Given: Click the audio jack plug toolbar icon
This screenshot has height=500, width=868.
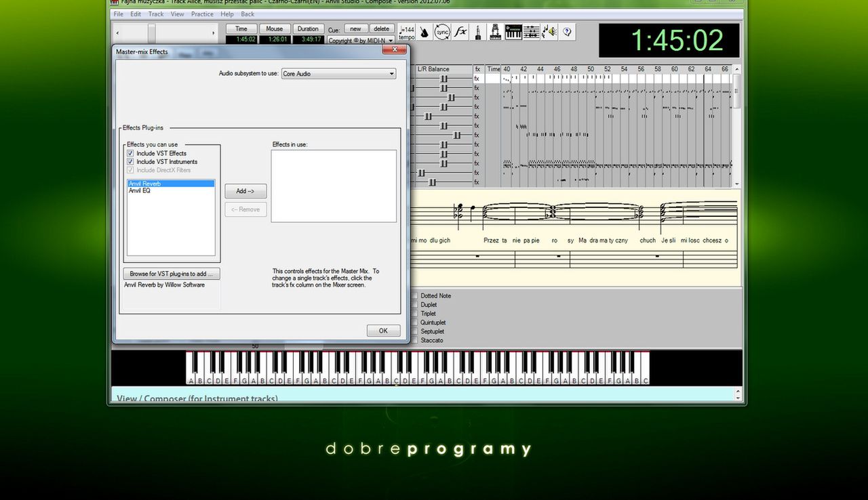Looking at the screenshot, I should tap(478, 32).
